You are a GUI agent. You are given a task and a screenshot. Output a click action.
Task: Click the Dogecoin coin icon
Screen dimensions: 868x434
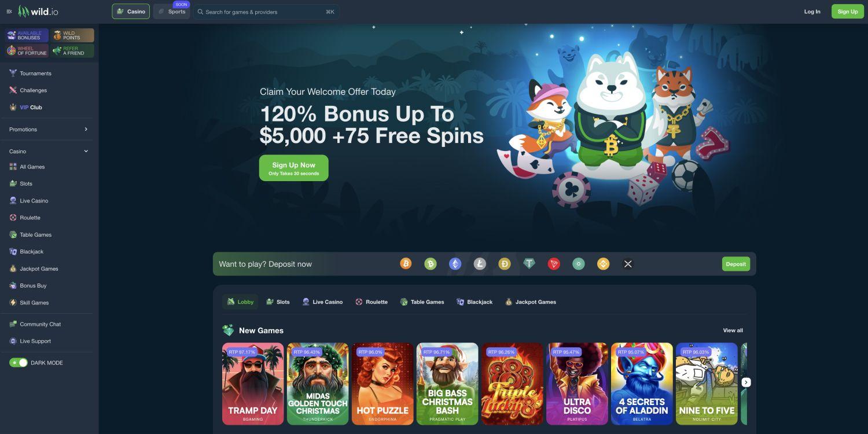click(505, 264)
